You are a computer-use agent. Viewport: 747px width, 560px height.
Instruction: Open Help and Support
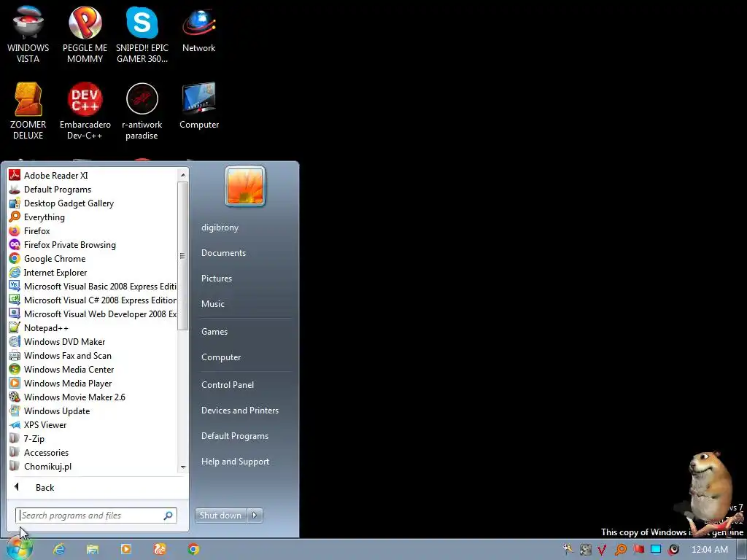coord(235,462)
